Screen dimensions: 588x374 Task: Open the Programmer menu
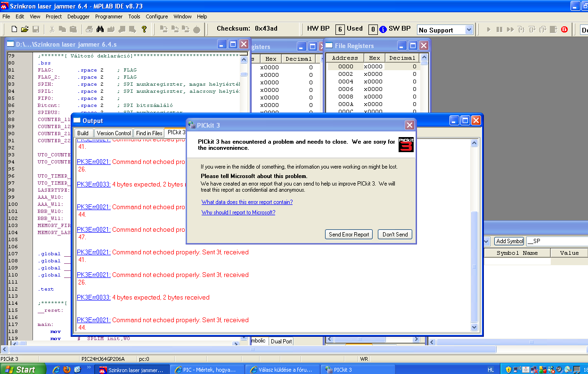[109, 16]
